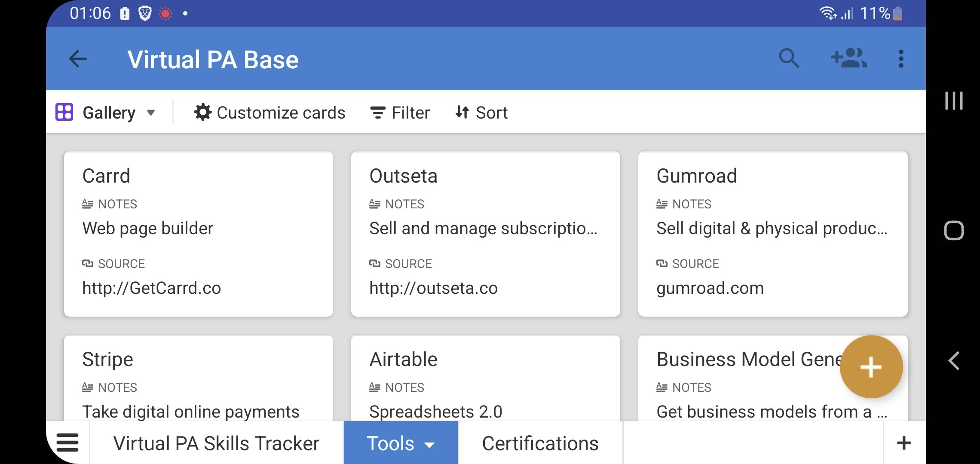Tap the Brave lion notification icon

click(145, 14)
